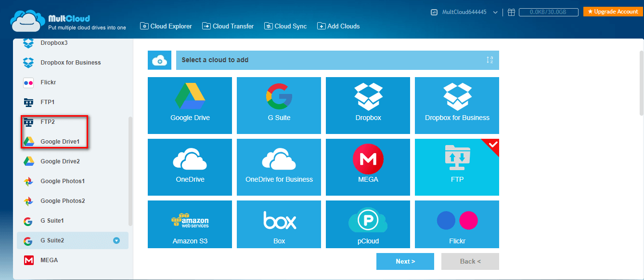Choose the selected FTP cloud tile
Image resolution: width=644 pixels, height=280 pixels.
(457, 167)
